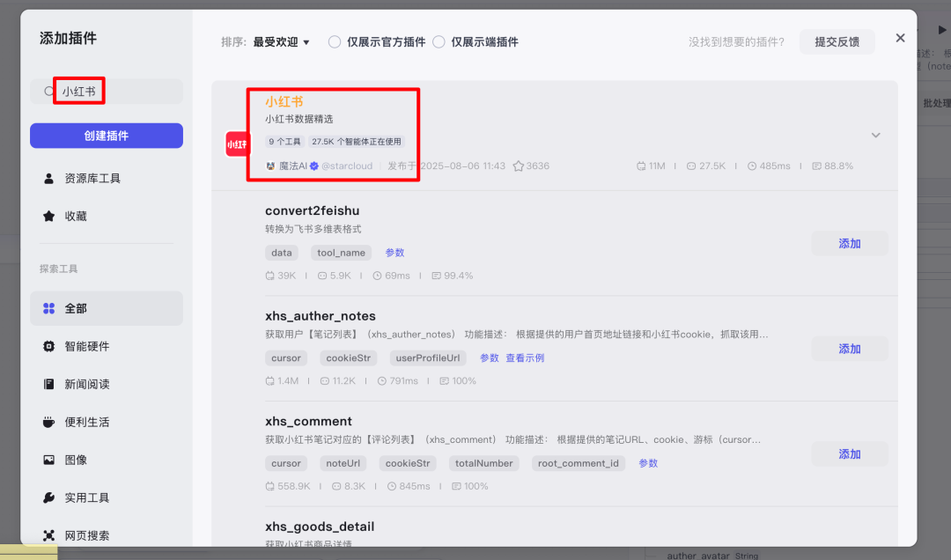Screen dimensions: 951x560
Task: Click the 新闻阅读 book icon
Action: coord(49,384)
